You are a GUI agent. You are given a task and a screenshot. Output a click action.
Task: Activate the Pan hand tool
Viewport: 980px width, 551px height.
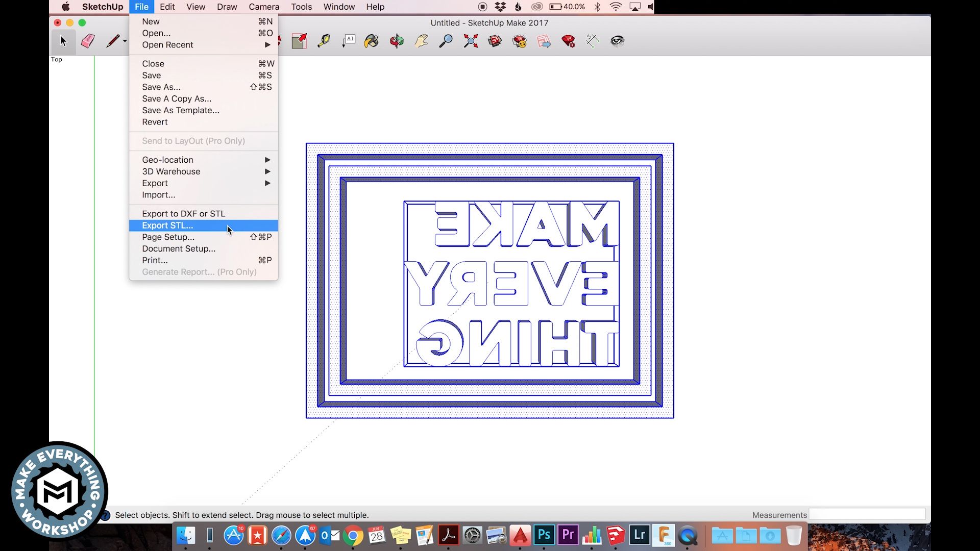coord(421,41)
